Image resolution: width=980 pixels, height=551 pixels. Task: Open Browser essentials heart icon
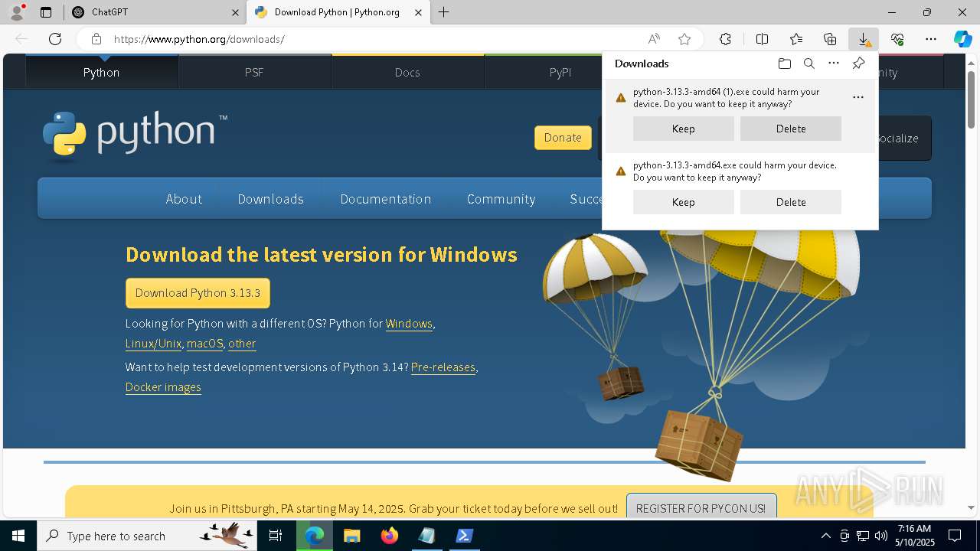click(x=897, y=39)
